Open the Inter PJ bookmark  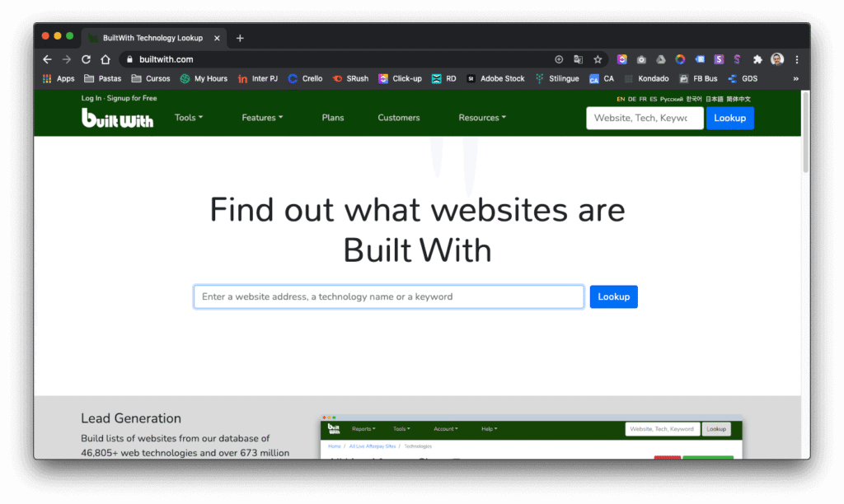coord(258,78)
